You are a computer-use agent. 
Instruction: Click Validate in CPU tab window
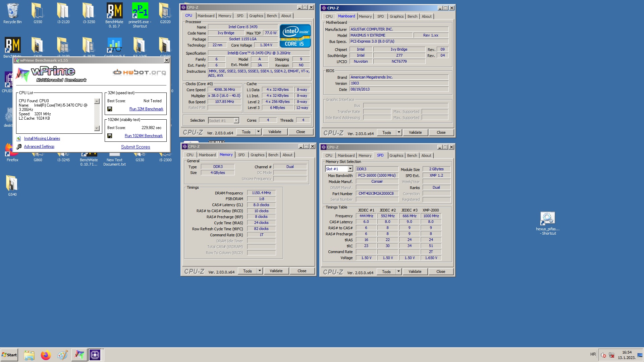coord(275,132)
